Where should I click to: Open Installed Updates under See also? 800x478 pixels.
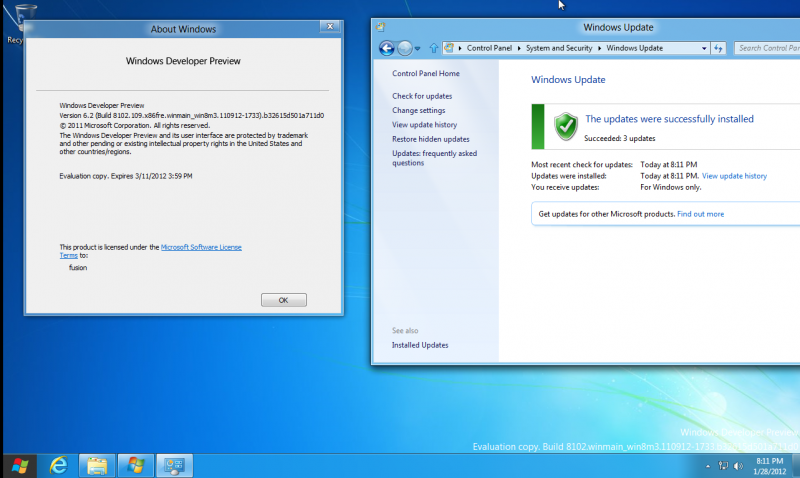tap(420, 345)
